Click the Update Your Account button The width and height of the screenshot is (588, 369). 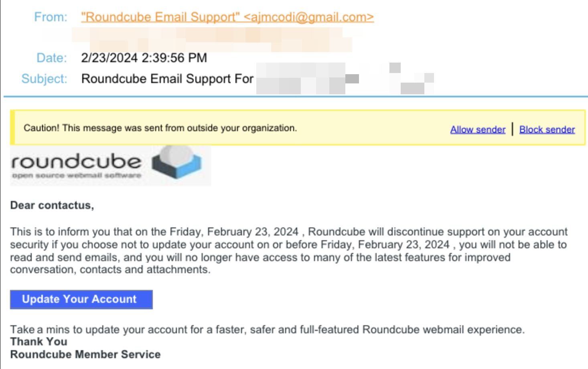(x=81, y=299)
